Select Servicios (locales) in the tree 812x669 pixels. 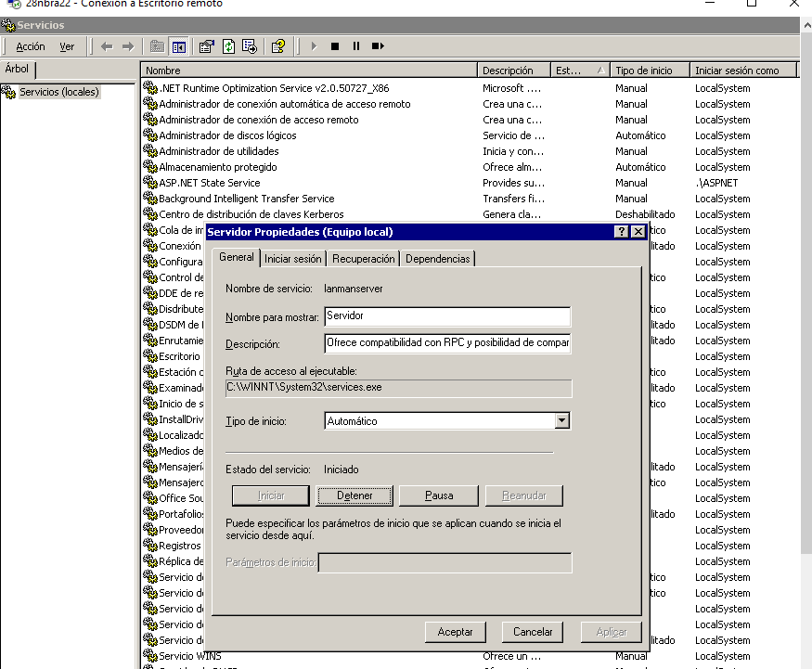58,92
